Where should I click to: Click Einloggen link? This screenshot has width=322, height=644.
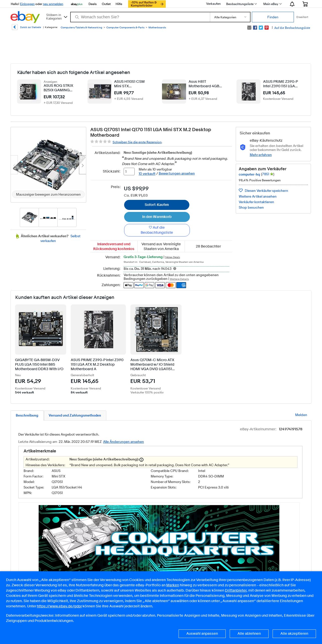pos(27,4)
